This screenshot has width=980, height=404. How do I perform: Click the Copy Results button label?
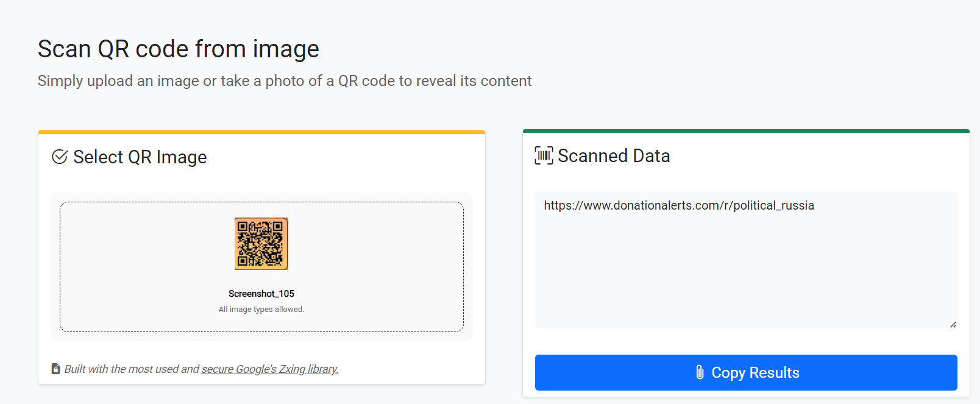[755, 372]
